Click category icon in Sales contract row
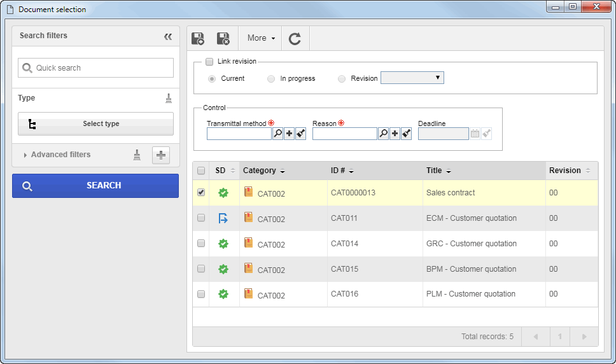 pos(248,192)
